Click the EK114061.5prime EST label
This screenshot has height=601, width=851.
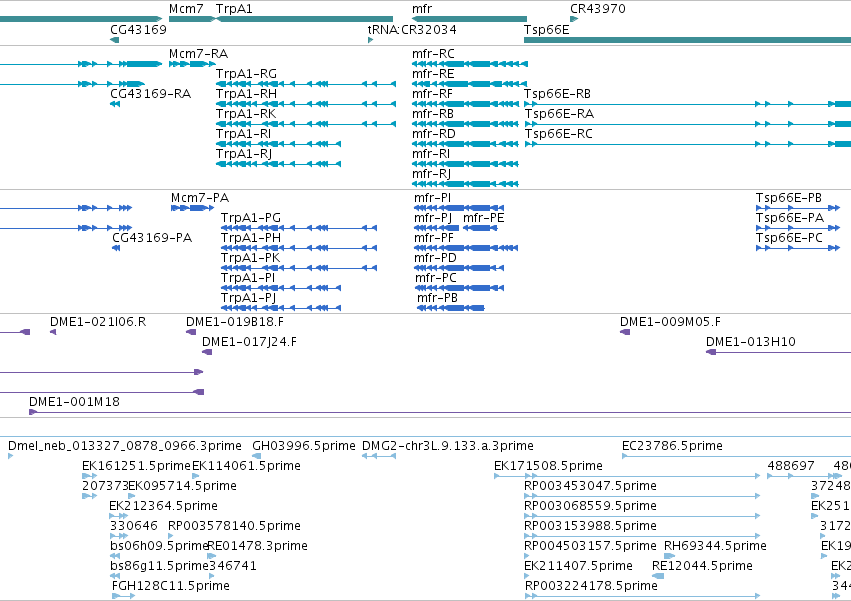246,466
